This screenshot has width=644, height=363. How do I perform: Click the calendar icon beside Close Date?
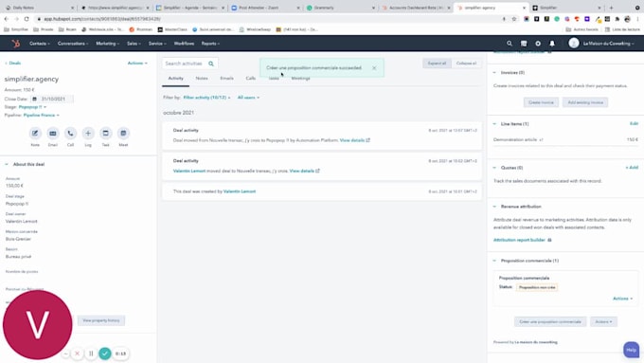34,100
